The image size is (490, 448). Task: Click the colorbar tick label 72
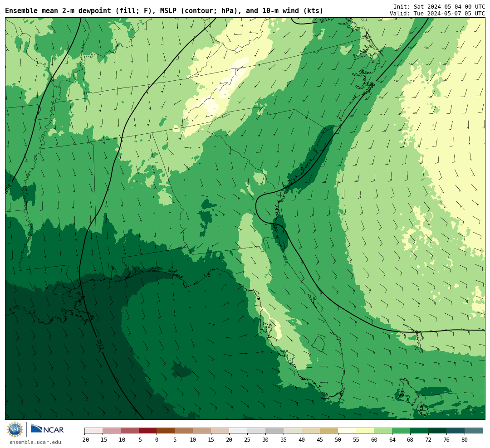tap(429, 439)
